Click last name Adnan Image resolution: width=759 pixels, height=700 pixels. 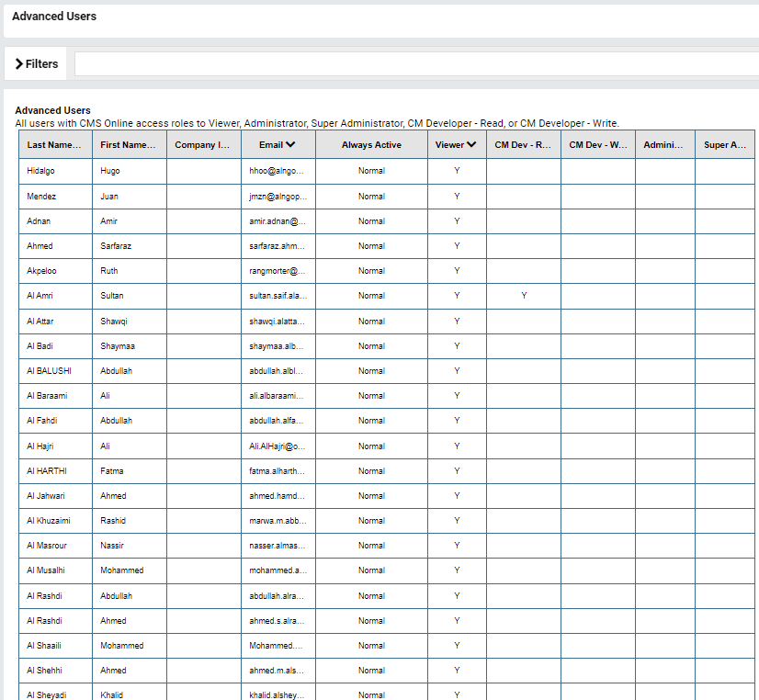click(x=39, y=221)
